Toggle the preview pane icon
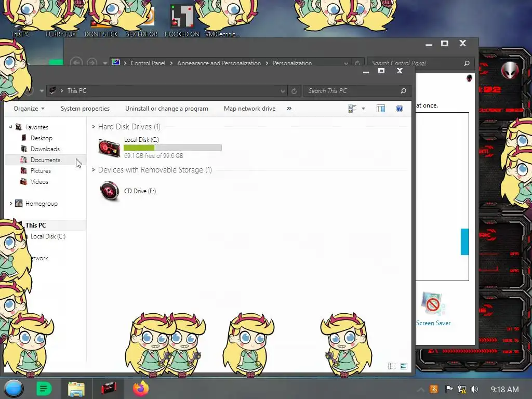Screen dimensions: 532x399 (381, 109)
